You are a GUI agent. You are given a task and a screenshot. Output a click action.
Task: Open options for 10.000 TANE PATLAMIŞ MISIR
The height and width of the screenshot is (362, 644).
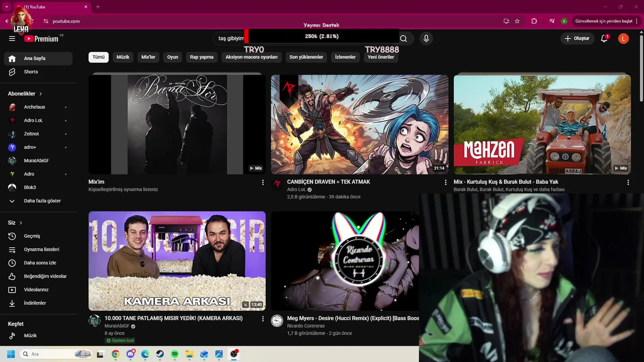pyautogui.click(x=263, y=319)
